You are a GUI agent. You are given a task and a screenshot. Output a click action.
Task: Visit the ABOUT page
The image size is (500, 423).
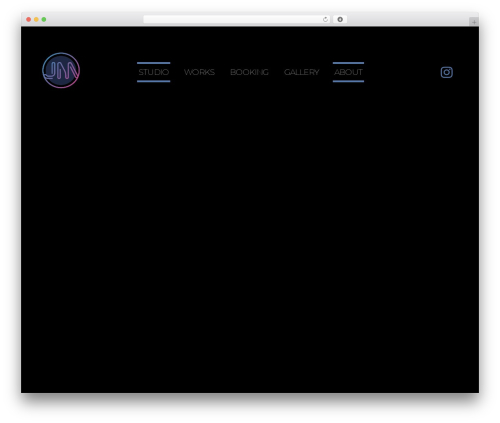348,72
